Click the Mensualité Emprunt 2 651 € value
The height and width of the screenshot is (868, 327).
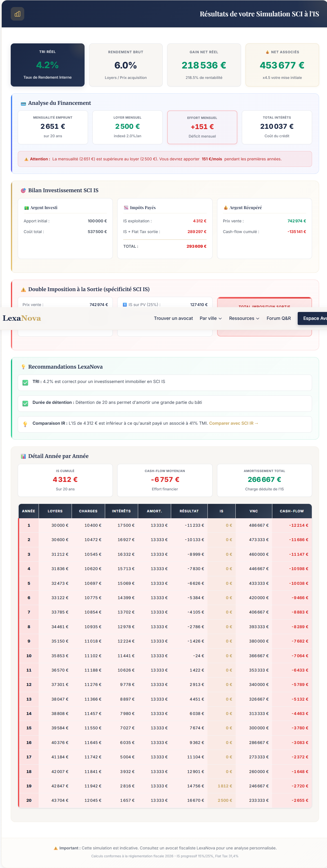(53, 127)
